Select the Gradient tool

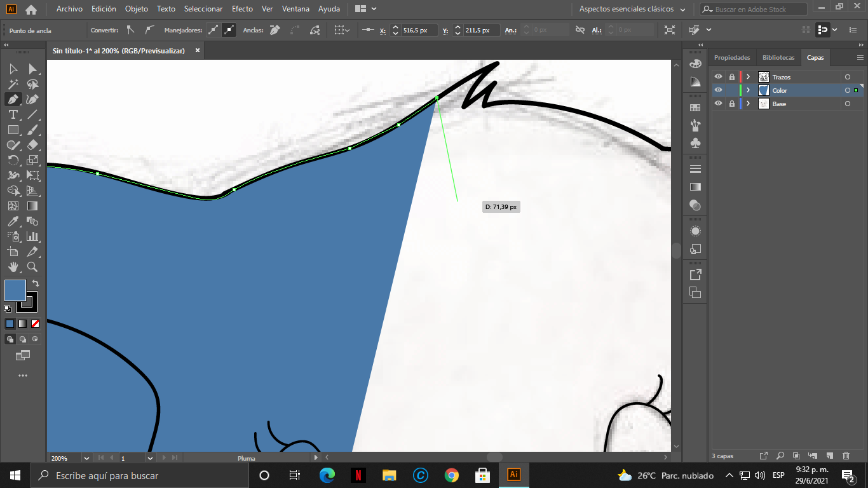(x=32, y=206)
